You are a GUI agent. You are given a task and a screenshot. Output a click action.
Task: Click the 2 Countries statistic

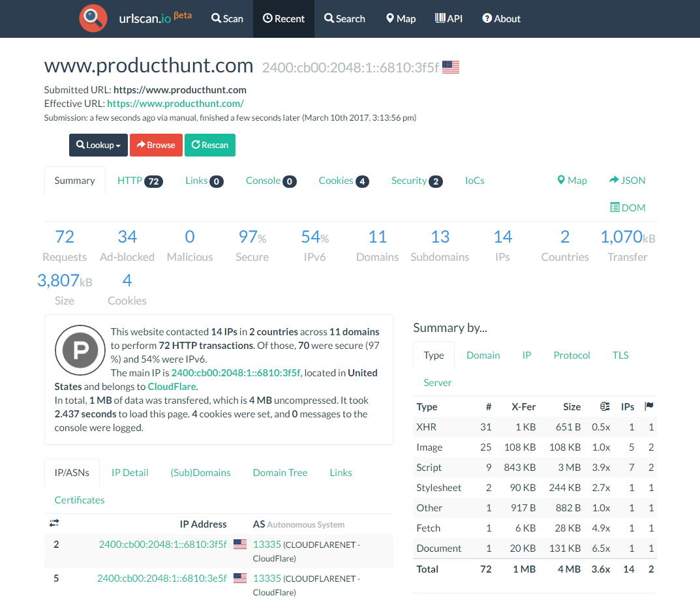565,245
